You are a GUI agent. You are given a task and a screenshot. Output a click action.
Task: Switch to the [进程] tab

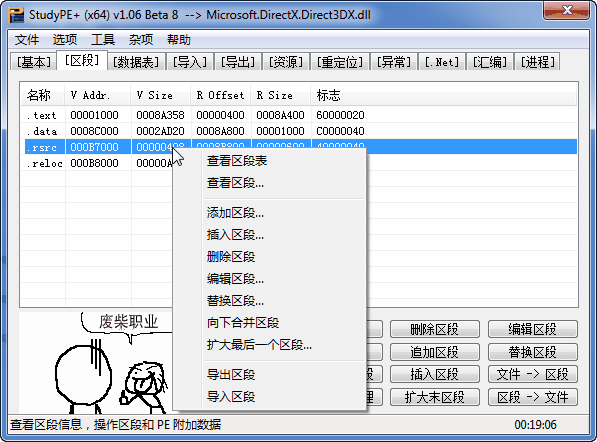pyautogui.click(x=538, y=62)
